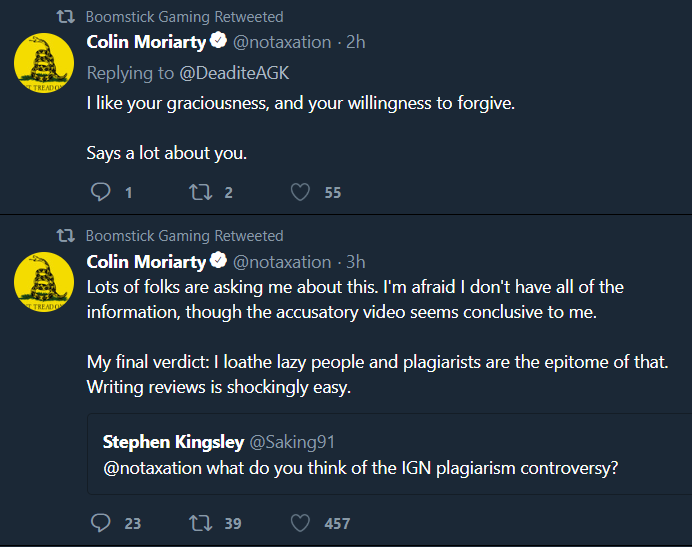Click verified badge on second Colin Moriarty tweet
The image size is (692, 547).
pyautogui.click(x=219, y=262)
